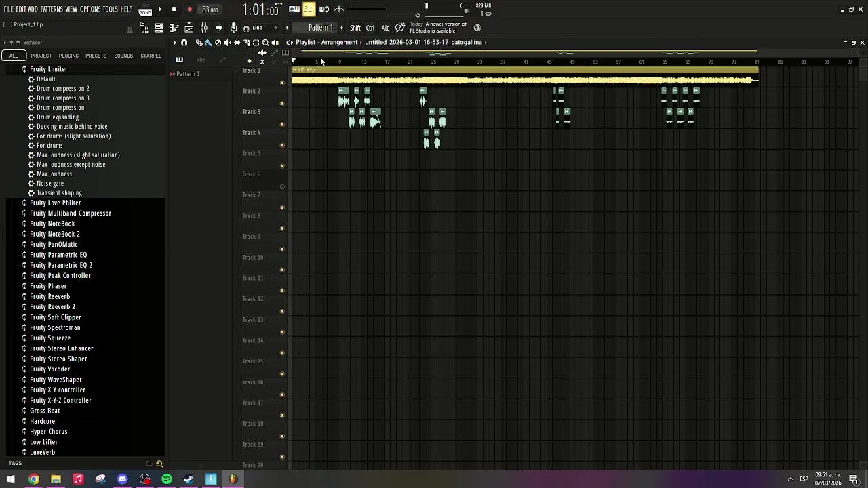Select the Playlist slice tool
This screenshot has width=868, height=488.
(246, 43)
